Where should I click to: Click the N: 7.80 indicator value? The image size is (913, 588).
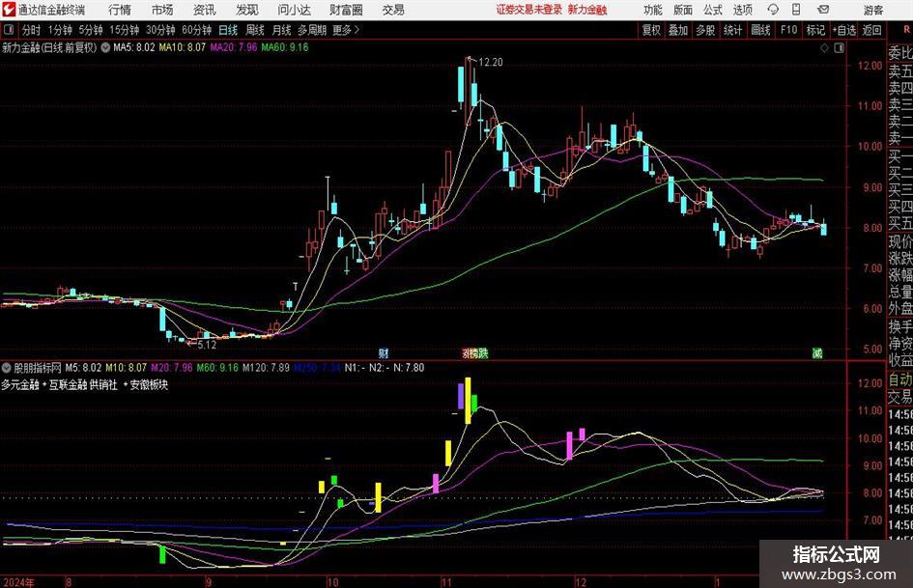pos(408,368)
